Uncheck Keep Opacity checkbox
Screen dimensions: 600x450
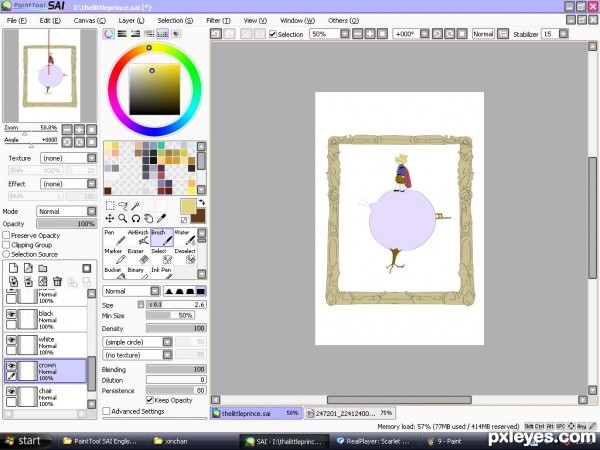tap(150, 400)
